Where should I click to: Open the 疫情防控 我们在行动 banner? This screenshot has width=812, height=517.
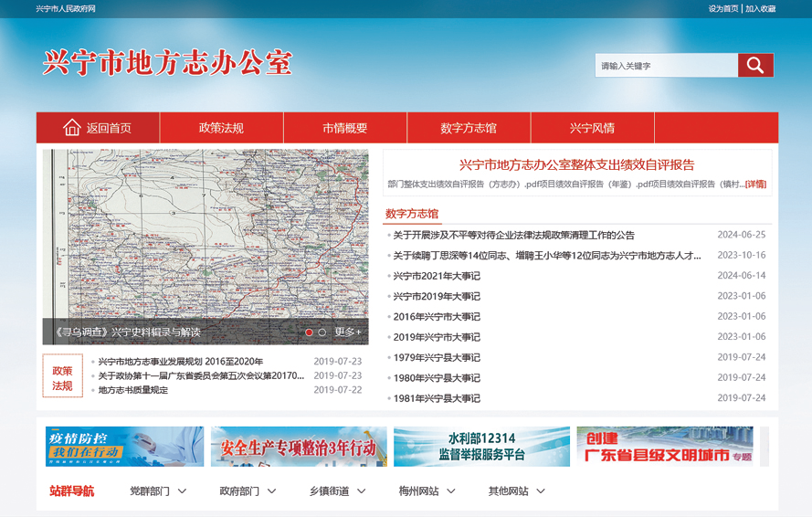(124, 447)
